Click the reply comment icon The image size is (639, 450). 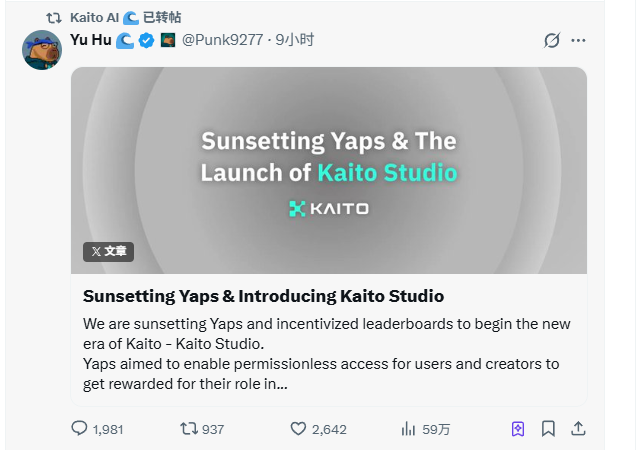(x=80, y=428)
